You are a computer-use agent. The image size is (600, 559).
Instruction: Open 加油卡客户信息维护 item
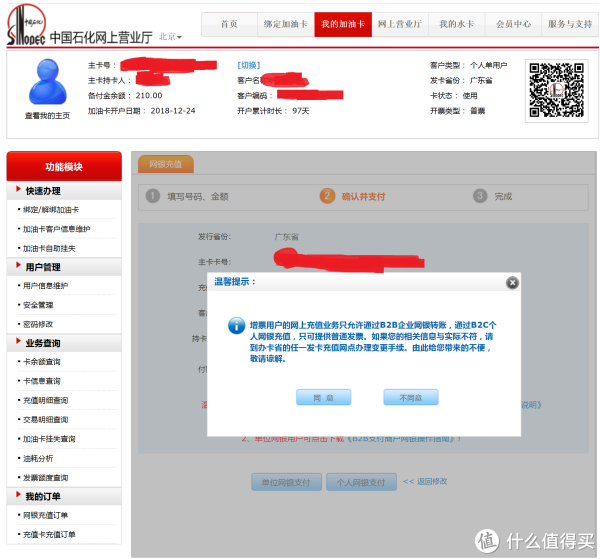[x=57, y=229]
